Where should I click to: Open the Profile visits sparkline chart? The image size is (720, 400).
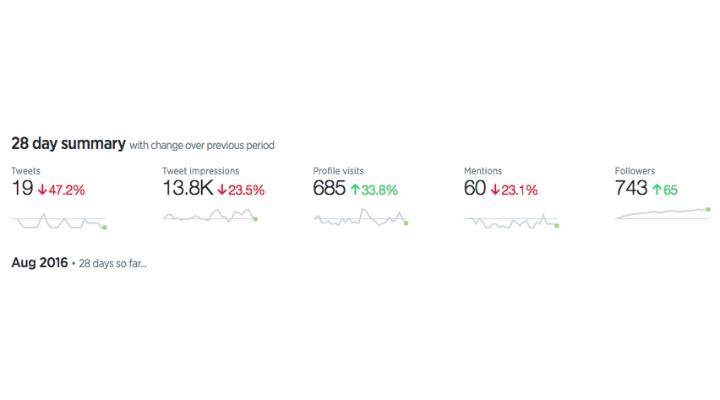point(359,218)
